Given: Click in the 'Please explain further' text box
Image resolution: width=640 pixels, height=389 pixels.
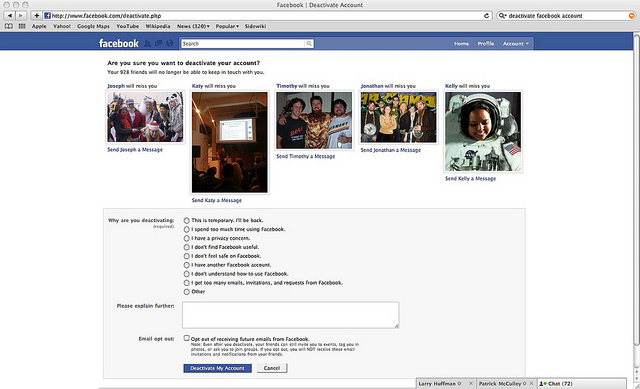Looking at the screenshot, I should pos(291,315).
